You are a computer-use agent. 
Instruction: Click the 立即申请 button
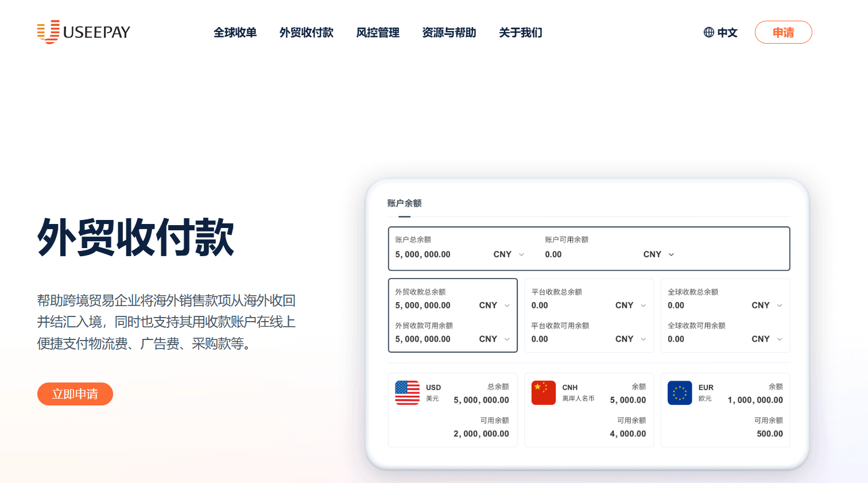coord(75,394)
